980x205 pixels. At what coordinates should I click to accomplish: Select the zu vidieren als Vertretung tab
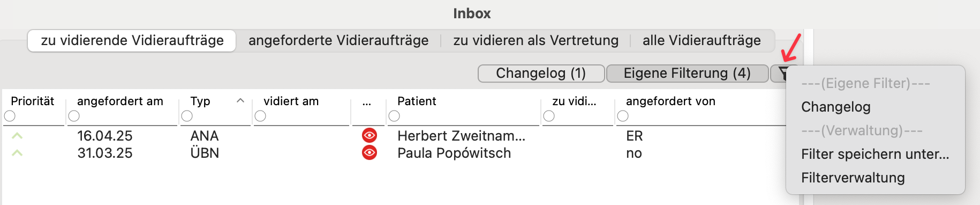pos(536,40)
